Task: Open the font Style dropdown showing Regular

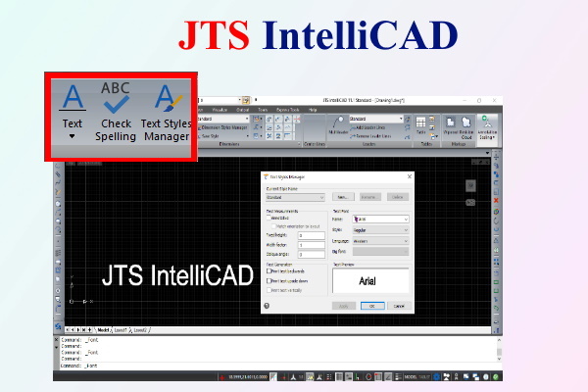Action: tap(380, 230)
